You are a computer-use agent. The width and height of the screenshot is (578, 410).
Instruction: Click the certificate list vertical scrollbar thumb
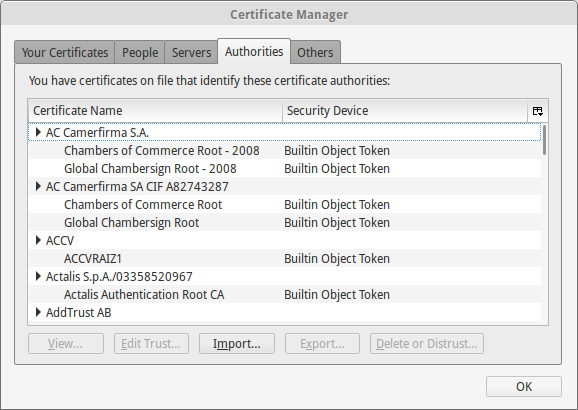click(544, 140)
